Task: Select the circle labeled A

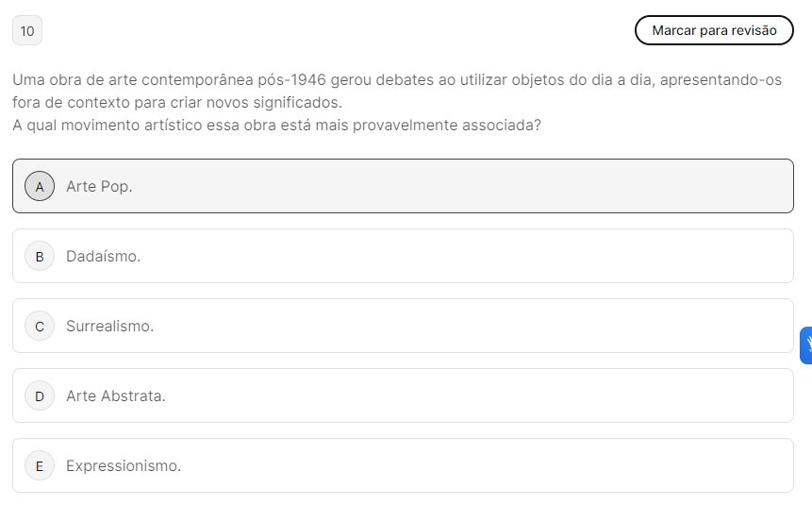Action: coord(40,187)
